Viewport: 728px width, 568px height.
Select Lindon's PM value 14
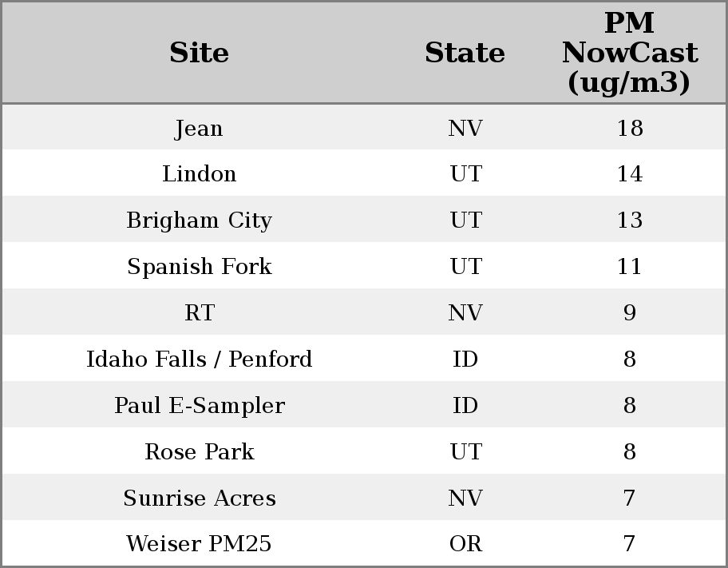629,174
